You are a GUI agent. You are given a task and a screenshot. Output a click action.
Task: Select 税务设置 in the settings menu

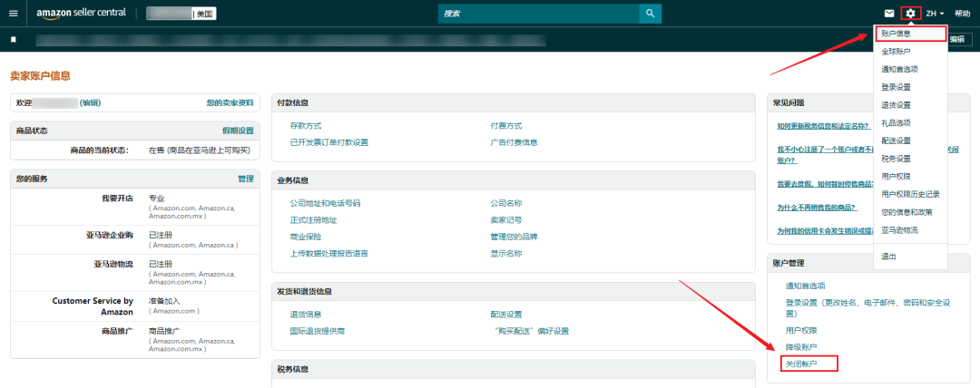(x=895, y=159)
